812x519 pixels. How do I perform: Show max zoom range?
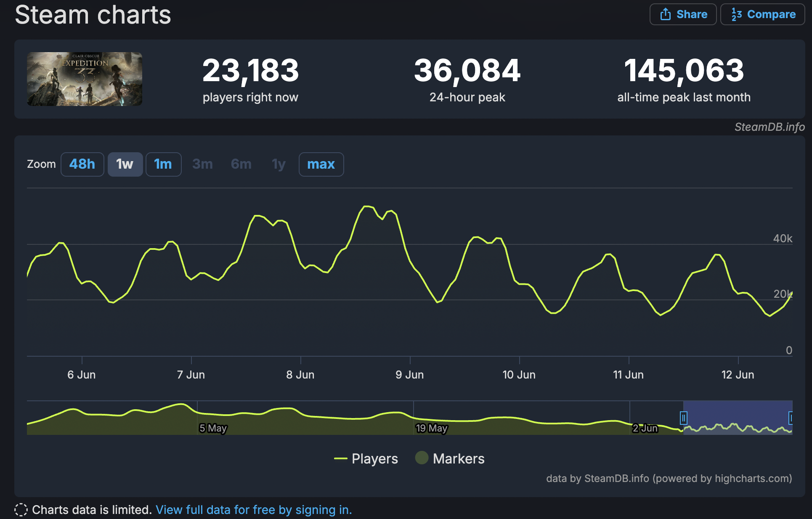point(321,164)
